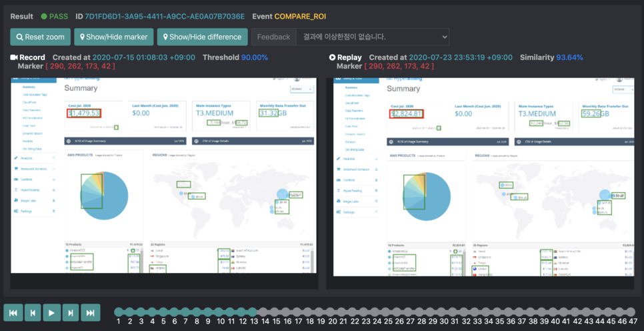Start replay with the play button
This screenshot has height=331, width=644.
(x=52, y=313)
